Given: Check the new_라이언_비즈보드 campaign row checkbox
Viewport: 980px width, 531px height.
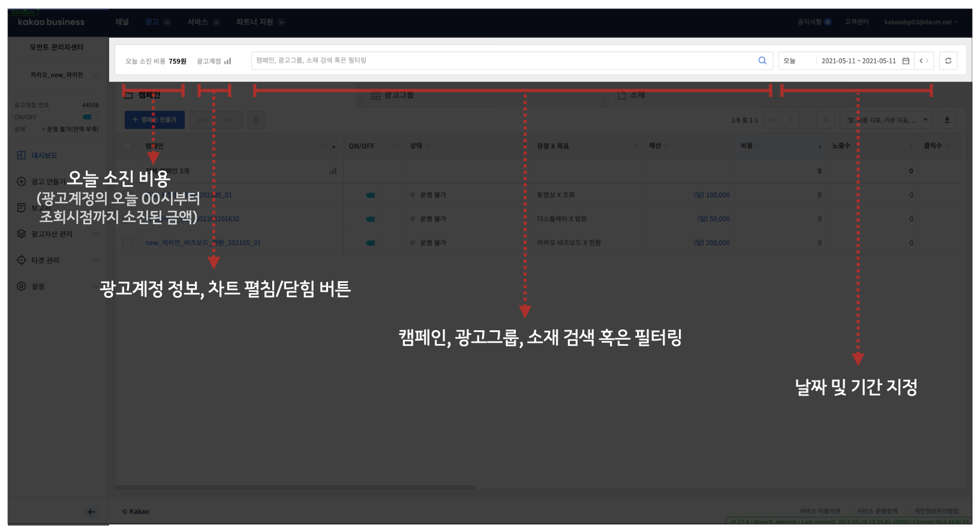Looking at the screenshot, I should pyautogui.click(x=127, y=243).
